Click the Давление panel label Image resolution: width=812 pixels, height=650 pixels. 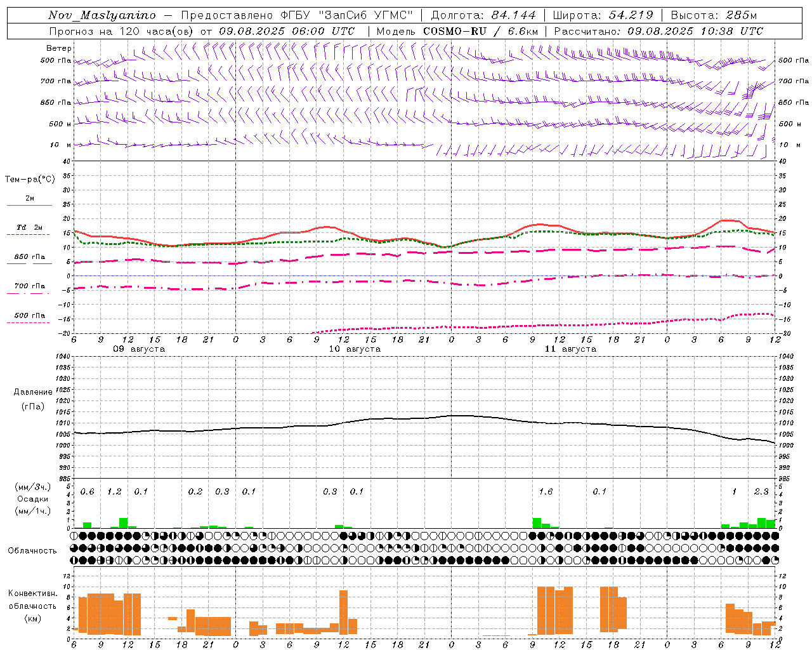coord(33,392)
